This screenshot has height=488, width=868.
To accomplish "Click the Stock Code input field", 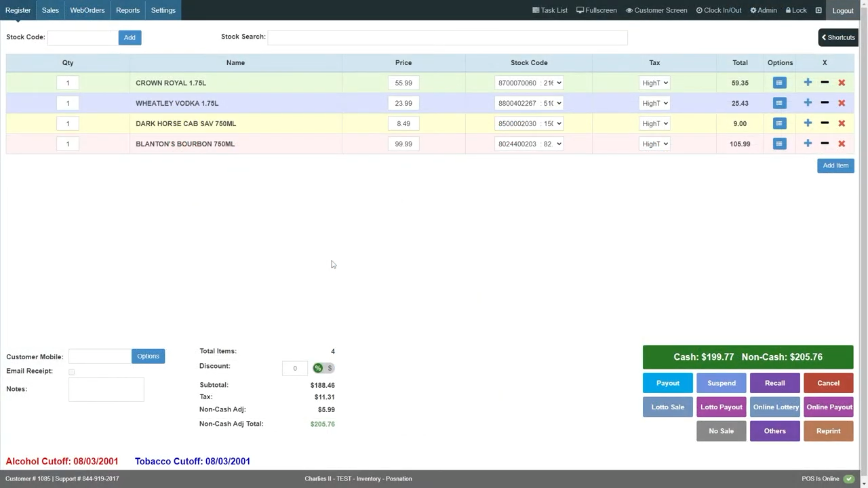I will (83, 37).
